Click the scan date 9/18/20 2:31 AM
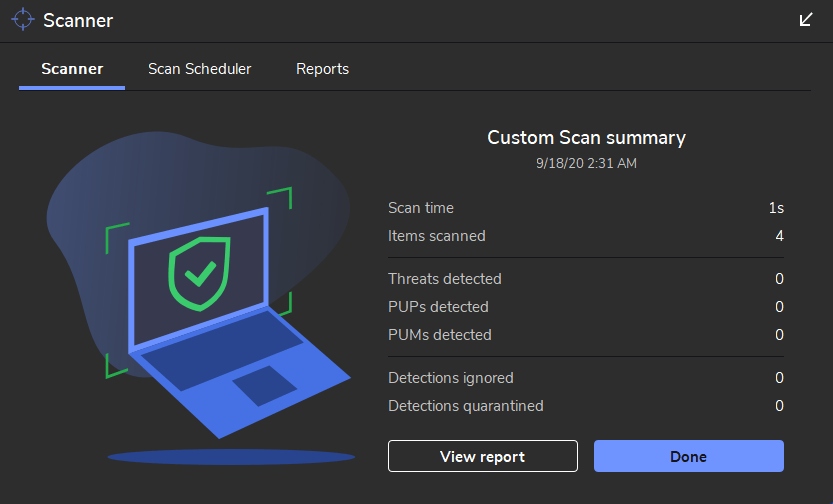This screenshot has width=833, height=504. [x=586, y=162]
